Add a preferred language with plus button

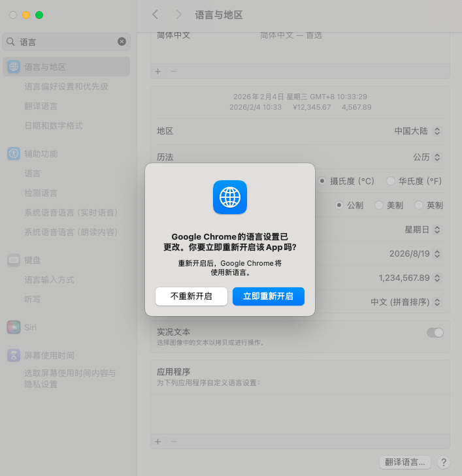coord(158,71)
